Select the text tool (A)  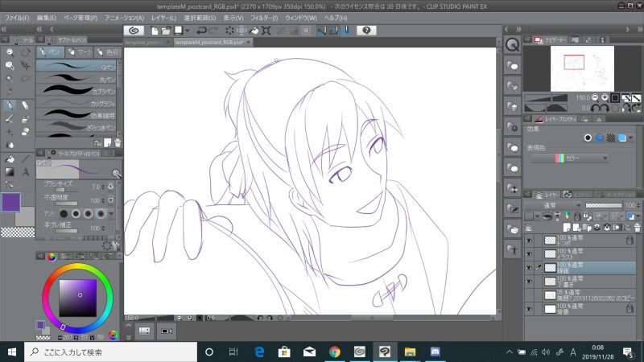pos(25,172)
